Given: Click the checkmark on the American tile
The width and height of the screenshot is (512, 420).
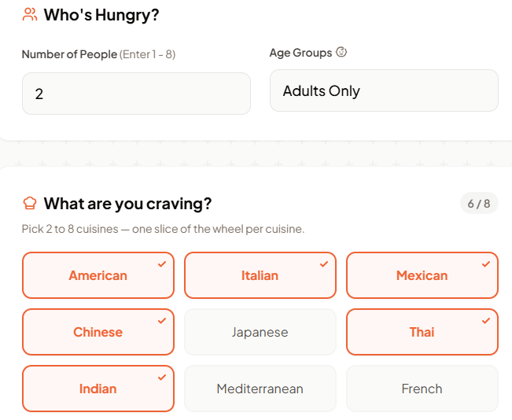Looking at the screenshot, I should tap(162, 264).
